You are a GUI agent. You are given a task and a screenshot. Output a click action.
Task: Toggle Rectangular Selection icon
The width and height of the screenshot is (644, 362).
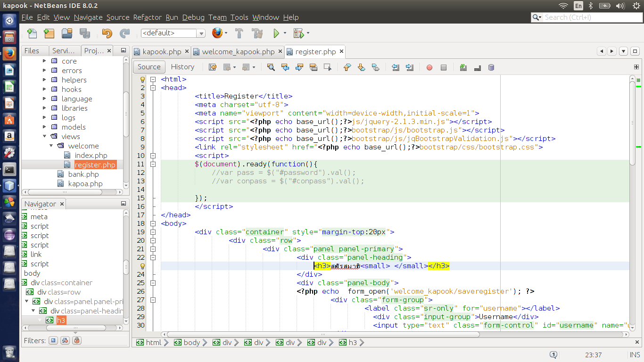pos(327,67)
